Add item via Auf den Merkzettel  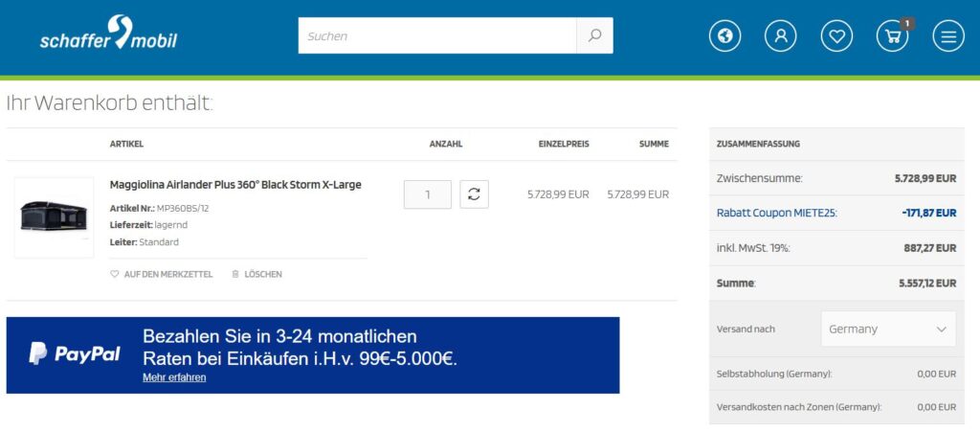[x=162, y=274]
